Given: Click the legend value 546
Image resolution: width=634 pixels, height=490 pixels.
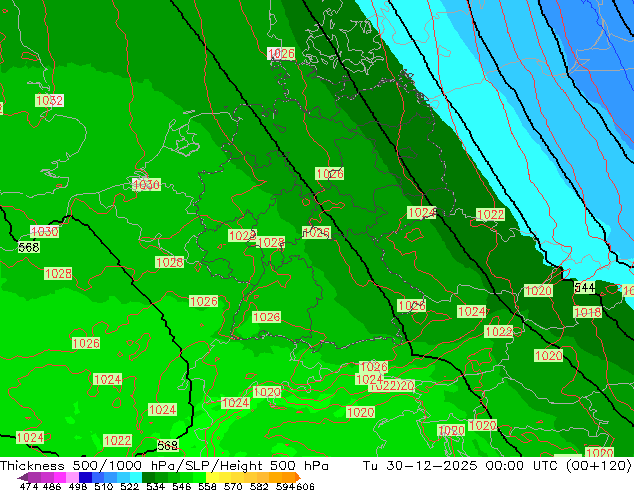Looking at the screenshot, I should pyautogui.click(x=181, y=486).
